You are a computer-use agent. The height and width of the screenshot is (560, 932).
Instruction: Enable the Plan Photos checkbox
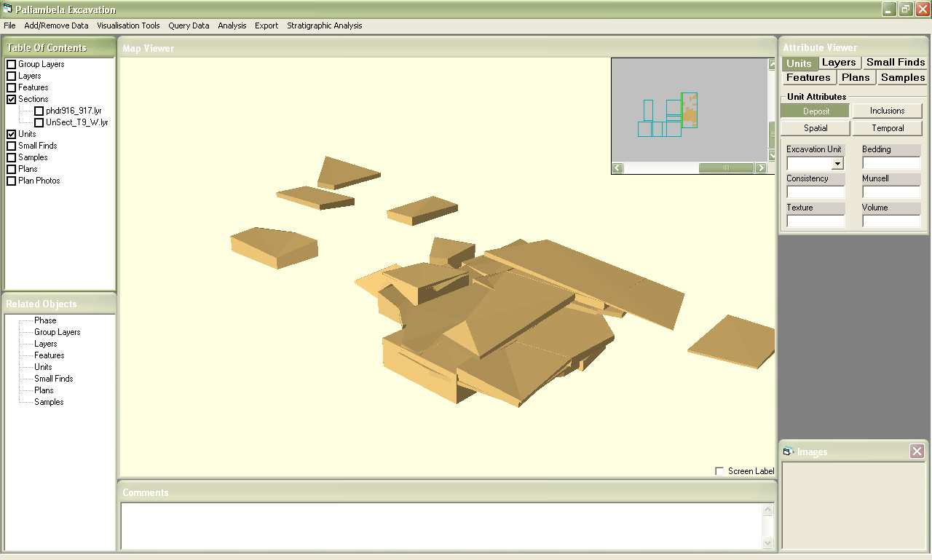[x=12, y=181]
